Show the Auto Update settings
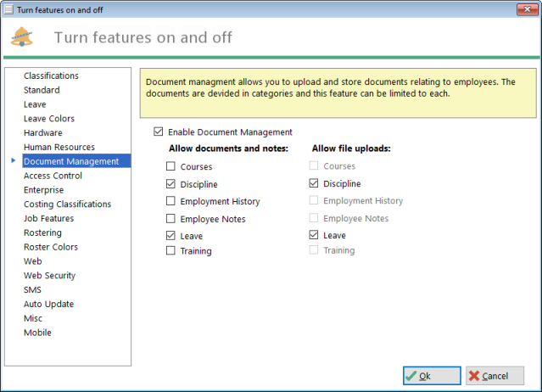The image size is (542, 392). [48, 304]
